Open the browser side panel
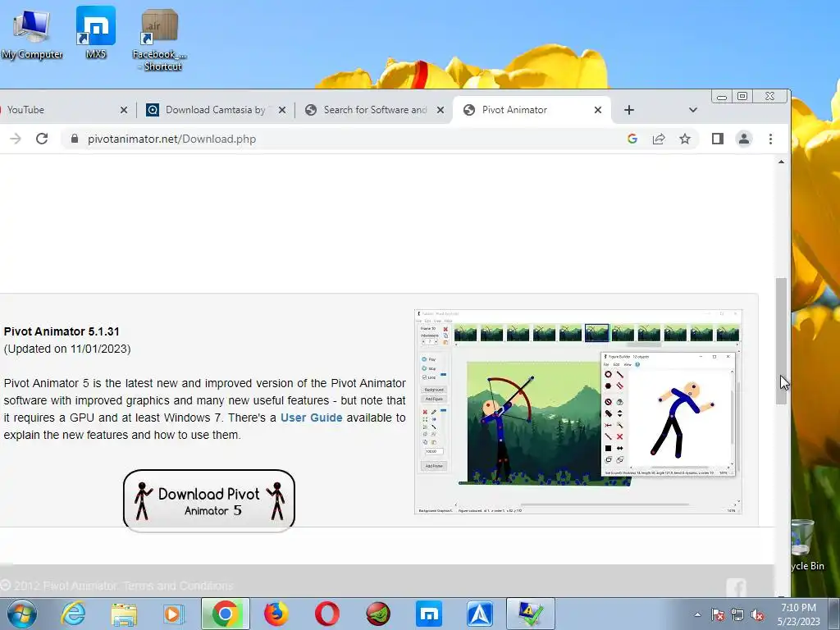Viewport: 840px width, 630px height. (717, 139)
